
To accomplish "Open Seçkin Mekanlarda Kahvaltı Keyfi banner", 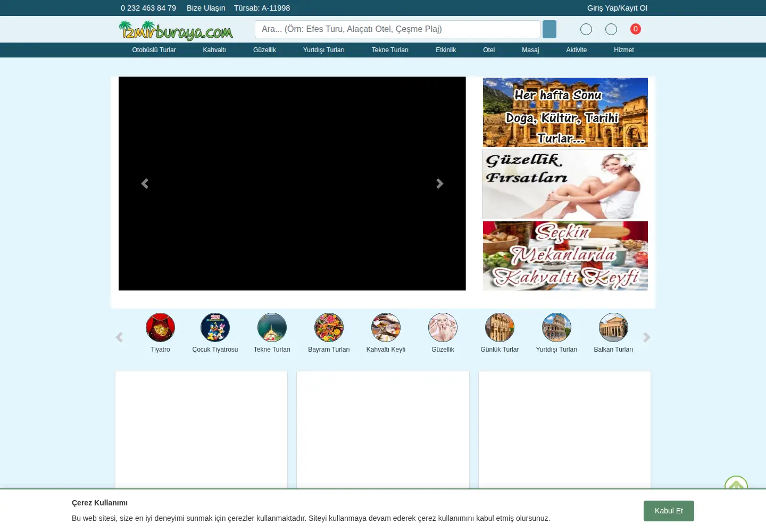I will tap(565, 256).
